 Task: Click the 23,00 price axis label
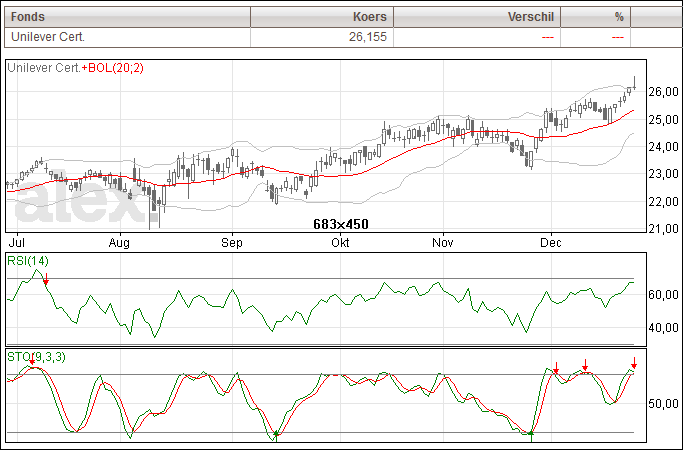point(663,174)
